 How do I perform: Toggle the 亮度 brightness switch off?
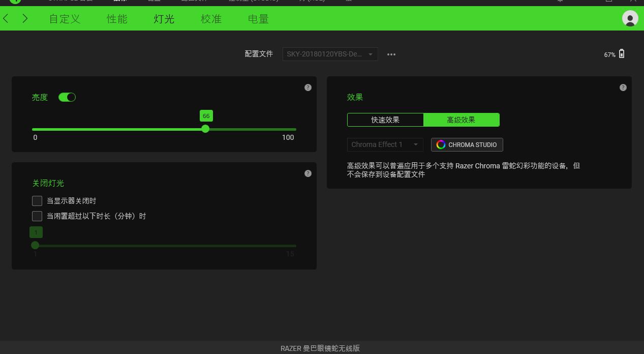67,97
